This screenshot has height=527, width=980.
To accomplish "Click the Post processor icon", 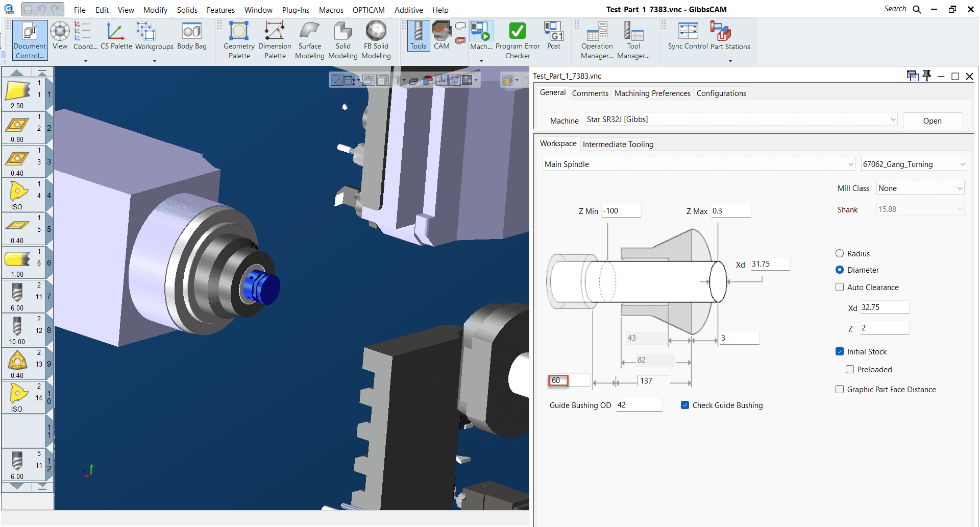I will tap(554, 36).
